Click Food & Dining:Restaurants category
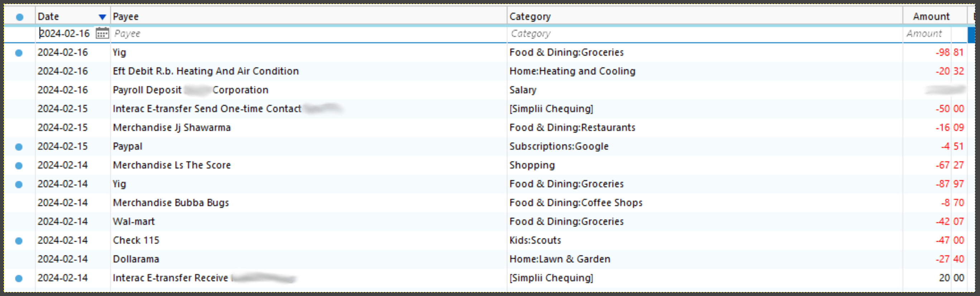The image size is (980, 296). pos(572,127)
